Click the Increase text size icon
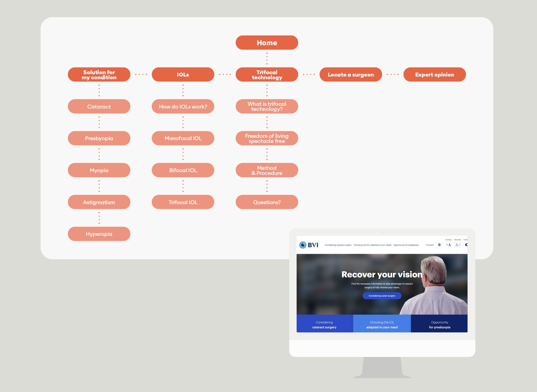Viewport: 537px width, 392px height. click(x=448, y=245)
